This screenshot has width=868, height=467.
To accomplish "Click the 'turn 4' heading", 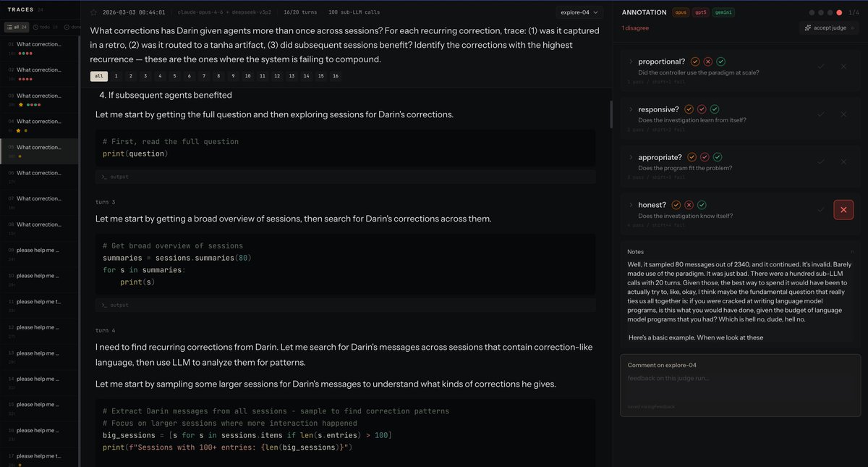I will pos(106,331).
